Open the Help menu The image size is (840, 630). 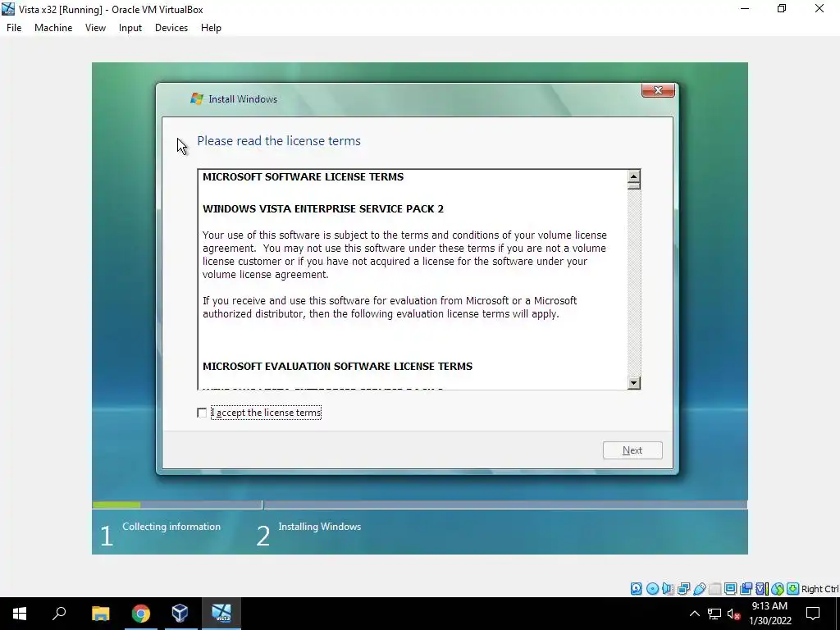[x=211, y=28]
